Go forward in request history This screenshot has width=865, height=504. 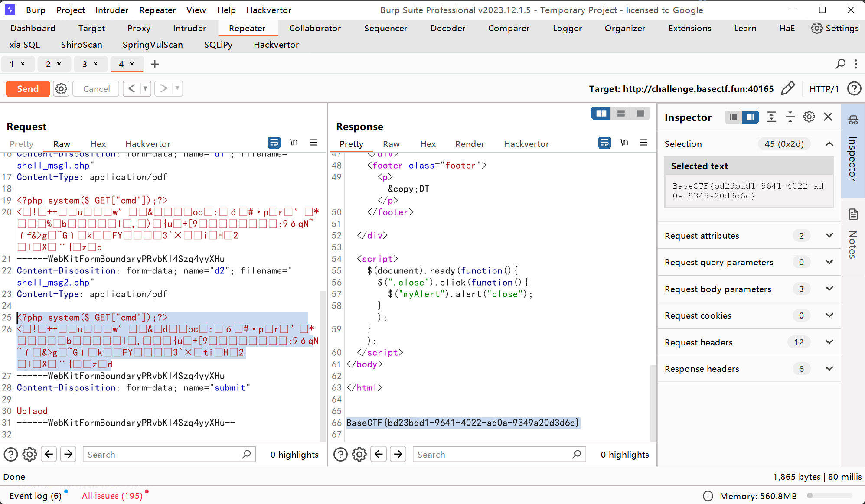pyautogui.click(x=163, y=88)
